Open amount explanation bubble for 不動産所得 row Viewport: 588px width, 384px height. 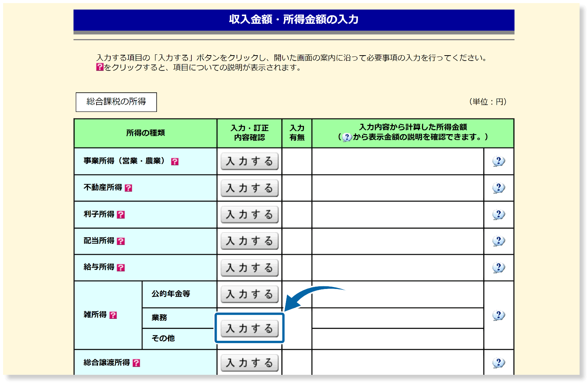point(499,188)
